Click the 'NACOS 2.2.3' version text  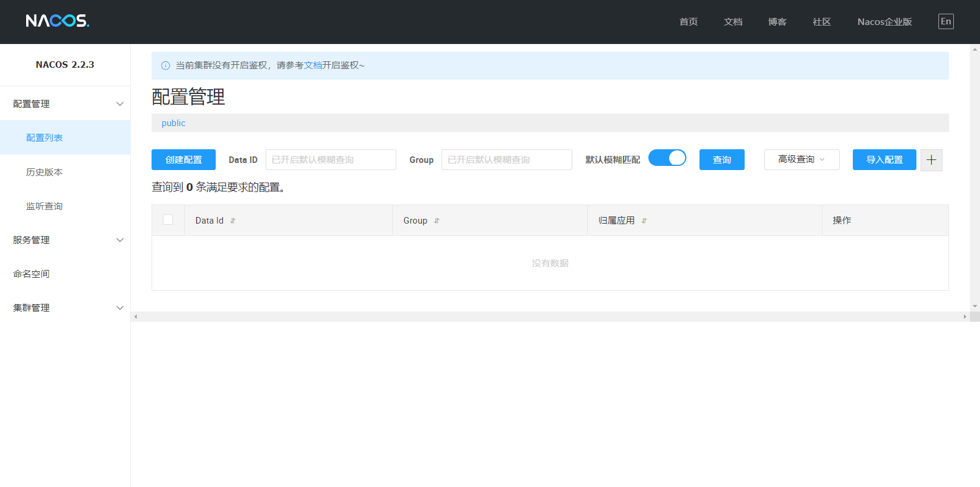point(65,65)
